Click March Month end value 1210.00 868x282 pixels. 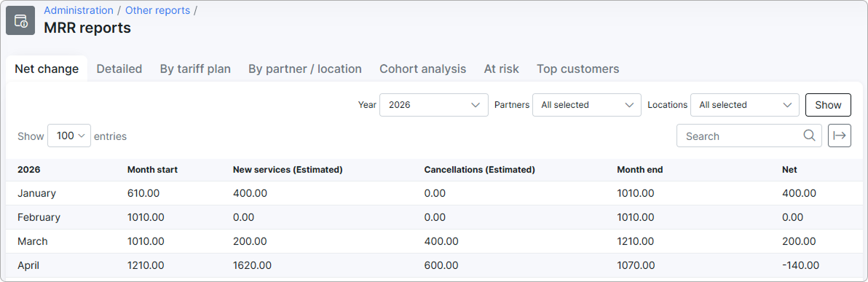tap(636, 241)
